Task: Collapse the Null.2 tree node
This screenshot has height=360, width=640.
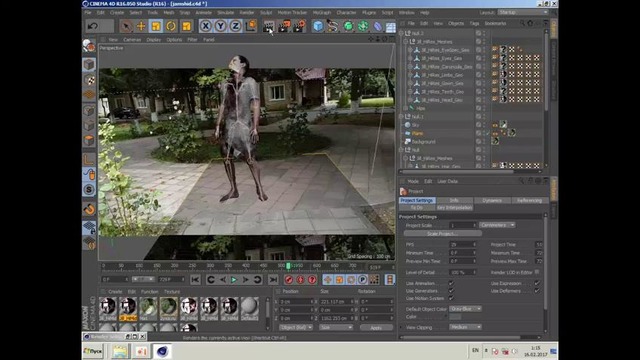Action: (401, 33)
